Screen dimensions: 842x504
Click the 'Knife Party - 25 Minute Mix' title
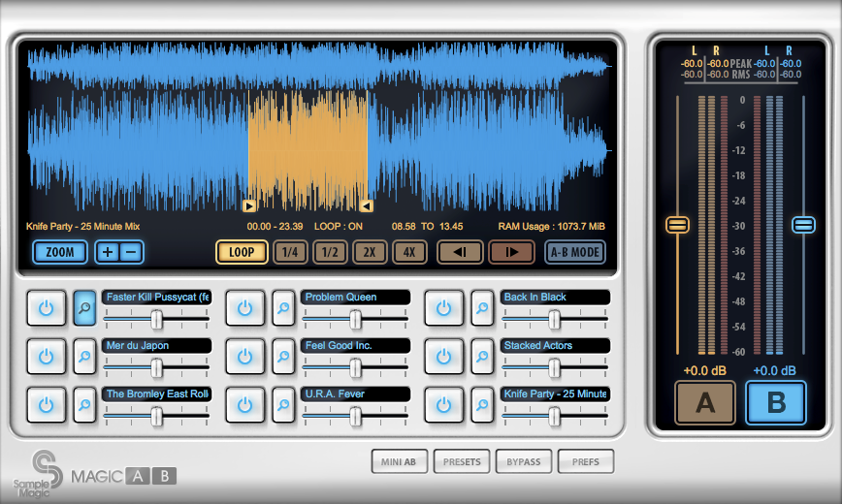[82, 227]
